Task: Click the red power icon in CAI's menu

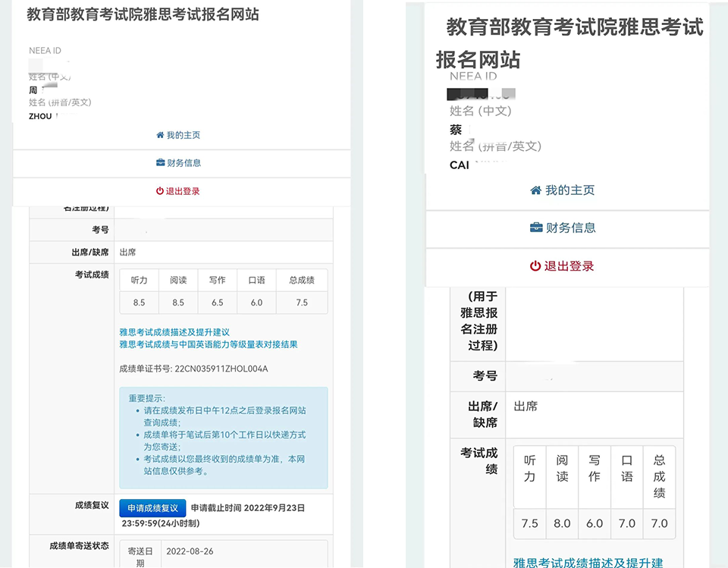Action: pos(535,266)
